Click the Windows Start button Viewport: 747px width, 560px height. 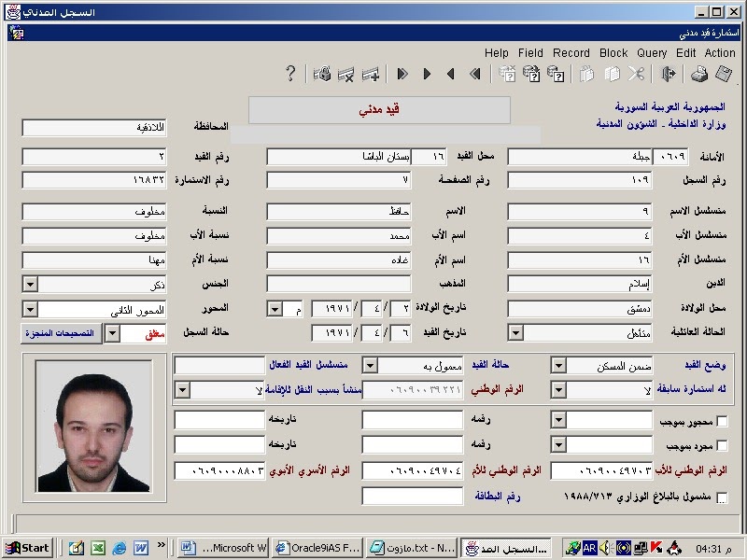point(27,548)
